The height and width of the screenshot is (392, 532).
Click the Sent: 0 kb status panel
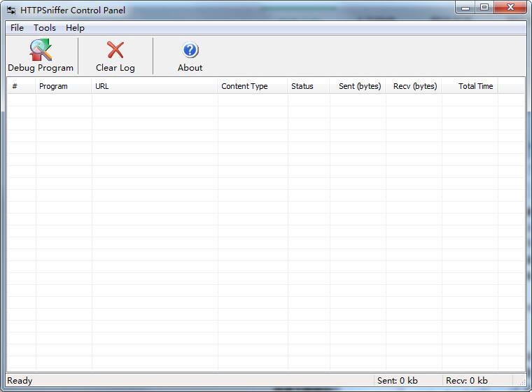click(398, 381)
